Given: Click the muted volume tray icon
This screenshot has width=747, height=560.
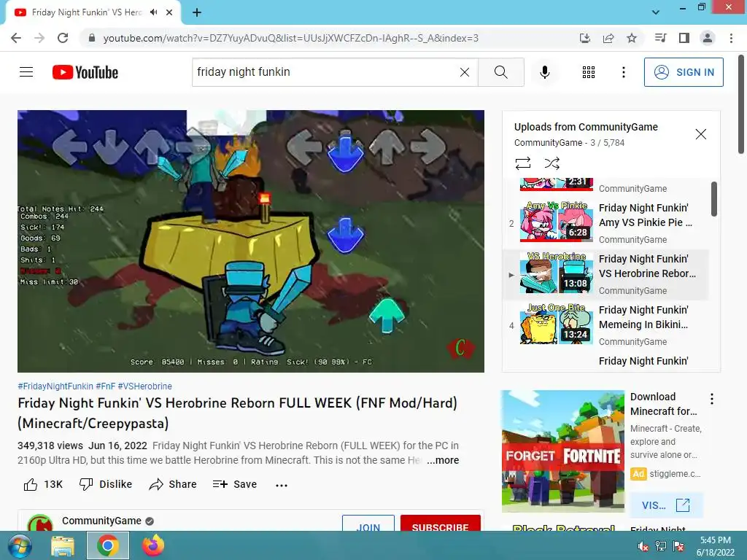Looking at the screenshot, I should coord(643,546).
